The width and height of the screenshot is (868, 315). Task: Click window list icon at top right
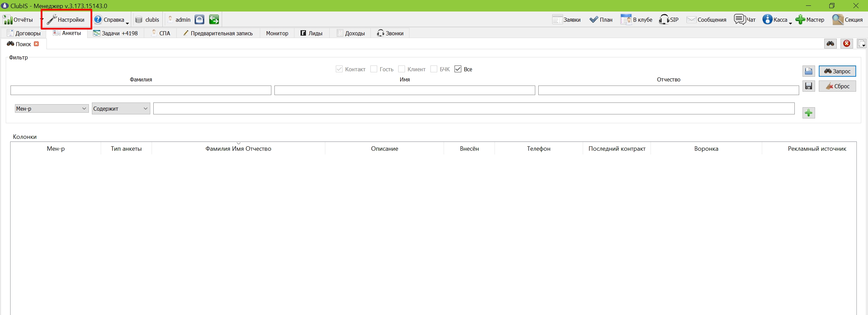[862, 43]
